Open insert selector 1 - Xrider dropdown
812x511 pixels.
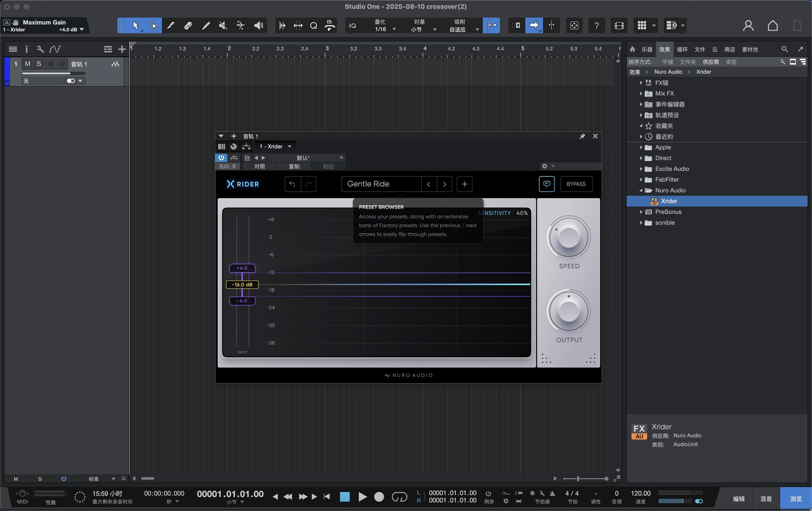point(275,146)
